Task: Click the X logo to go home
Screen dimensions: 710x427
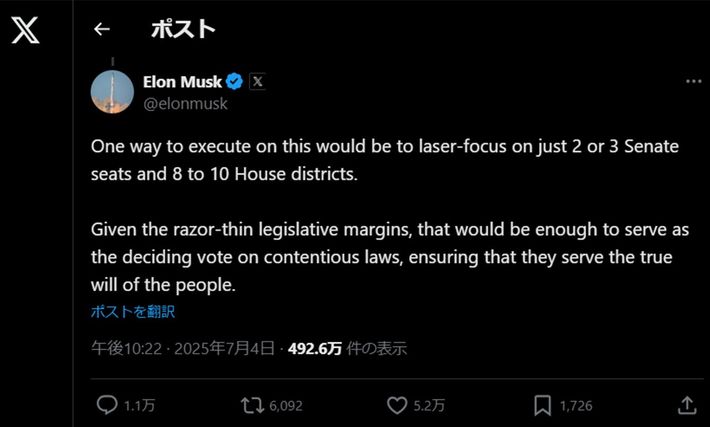Action: pyautogui.click(x=25, y=30)
